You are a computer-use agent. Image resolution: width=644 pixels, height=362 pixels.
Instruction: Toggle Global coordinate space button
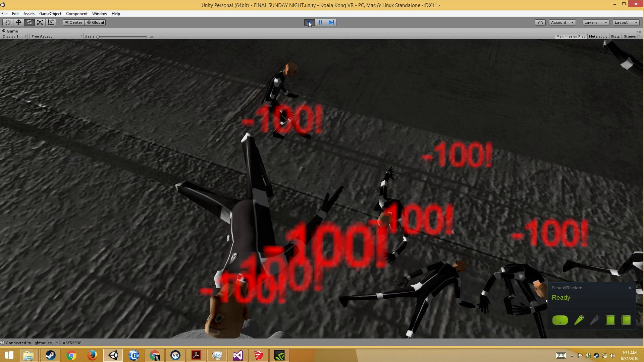click(96, 22)
